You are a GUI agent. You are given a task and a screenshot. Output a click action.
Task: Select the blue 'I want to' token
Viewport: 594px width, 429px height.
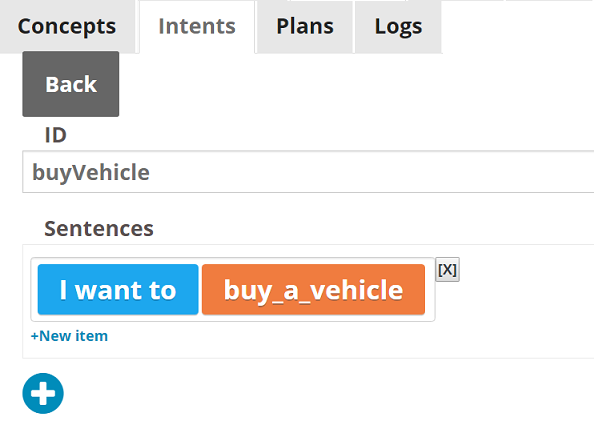118,290
